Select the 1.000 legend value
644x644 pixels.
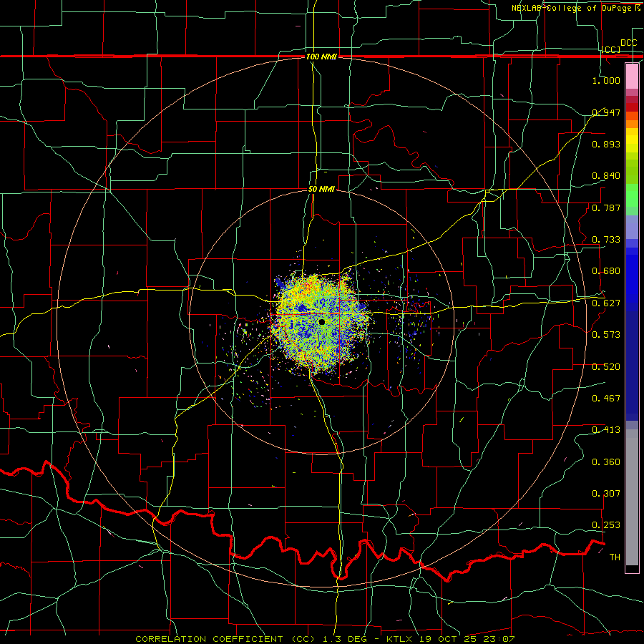pyautogui.click(x=606, y=80)
